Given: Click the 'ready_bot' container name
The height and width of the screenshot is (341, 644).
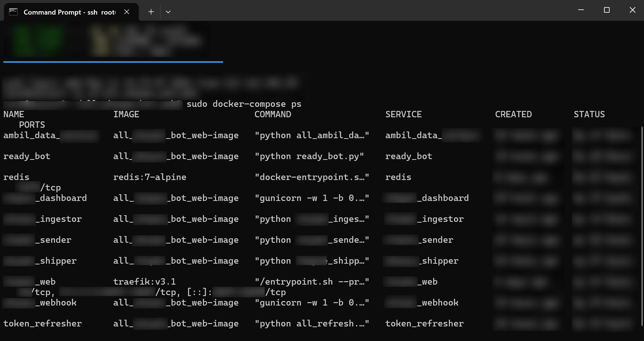Looking at the screenshot, I should 27,156.
